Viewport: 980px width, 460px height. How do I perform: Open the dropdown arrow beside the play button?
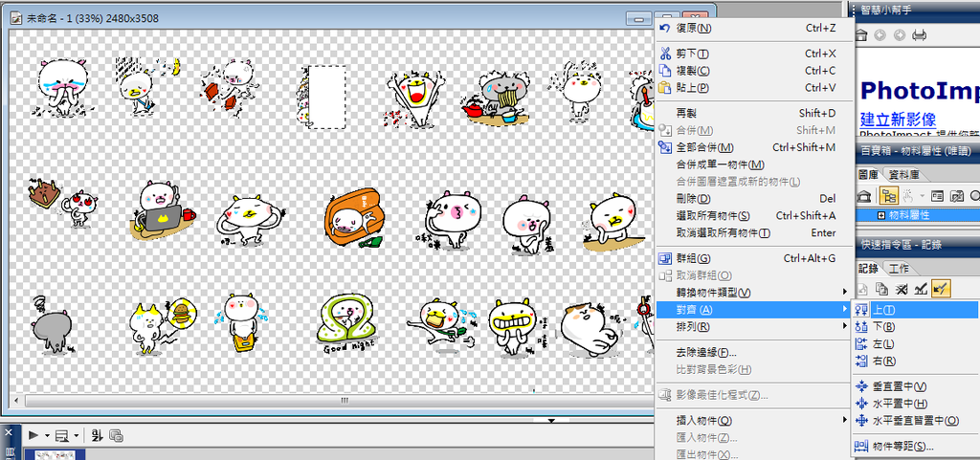click(x=46, y=436)
